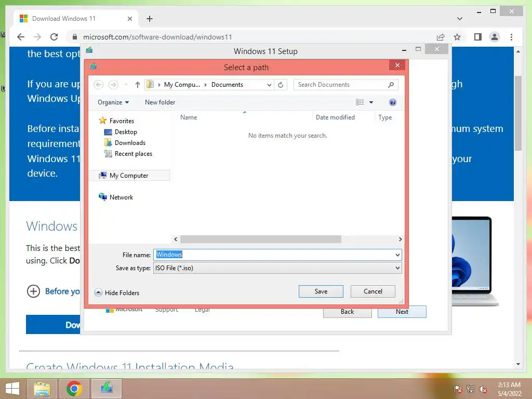The width and height of the screenshot is (532, 399).
Task: Select Desktop in navigation pane
Action: click(121, 132)
